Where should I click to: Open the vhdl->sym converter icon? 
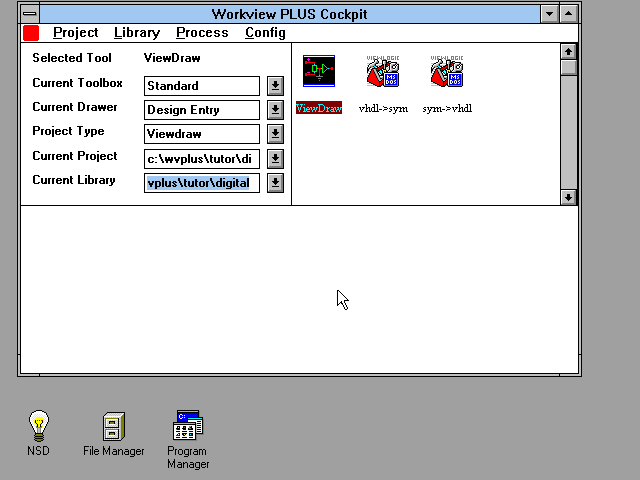383,72
